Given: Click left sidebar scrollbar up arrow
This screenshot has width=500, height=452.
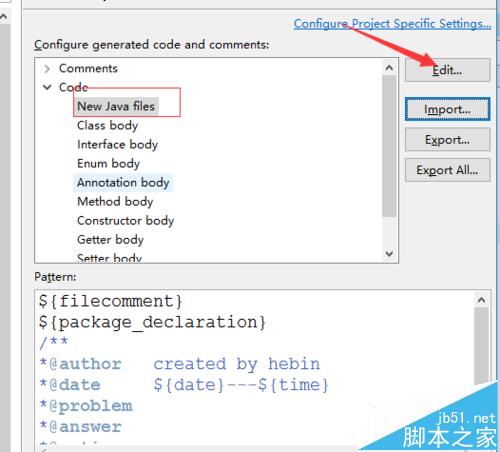Looking at the screenshot, I should pyautogui.click(x=4, y=16).
